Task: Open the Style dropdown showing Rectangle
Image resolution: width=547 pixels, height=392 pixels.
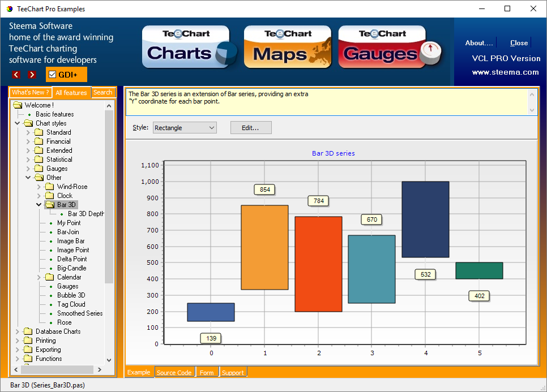Action: [185, 127]
